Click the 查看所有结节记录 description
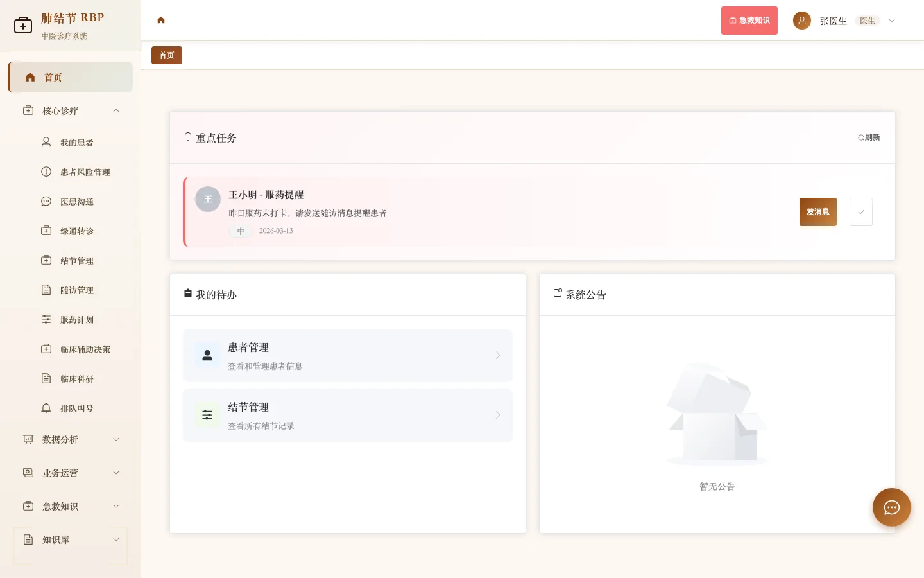The image size is (924, 578). (x=261, y=426)
